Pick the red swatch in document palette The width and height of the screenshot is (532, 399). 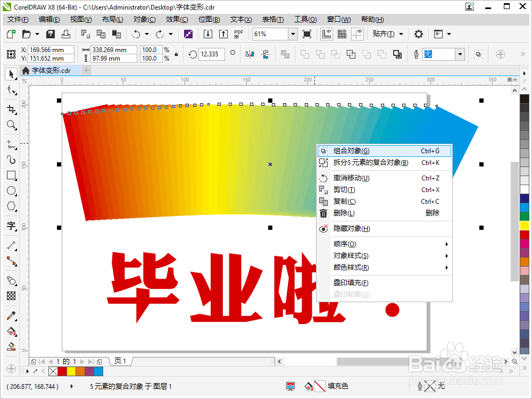click(x=62, y=371)
